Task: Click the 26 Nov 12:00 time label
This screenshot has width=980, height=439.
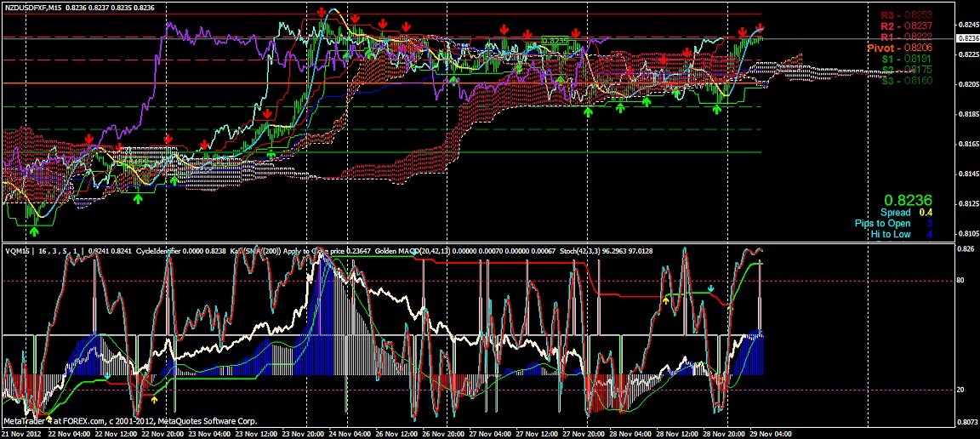Action: pos(399,433)
